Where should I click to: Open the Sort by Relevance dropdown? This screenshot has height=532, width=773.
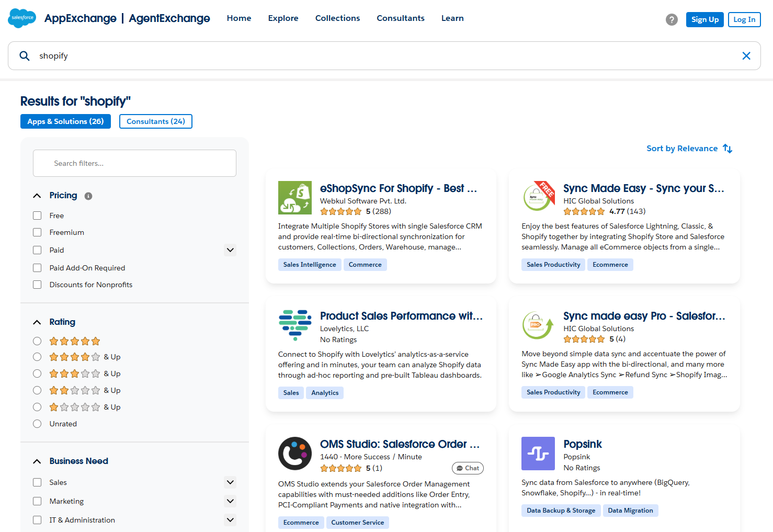(x=689, y=149)
